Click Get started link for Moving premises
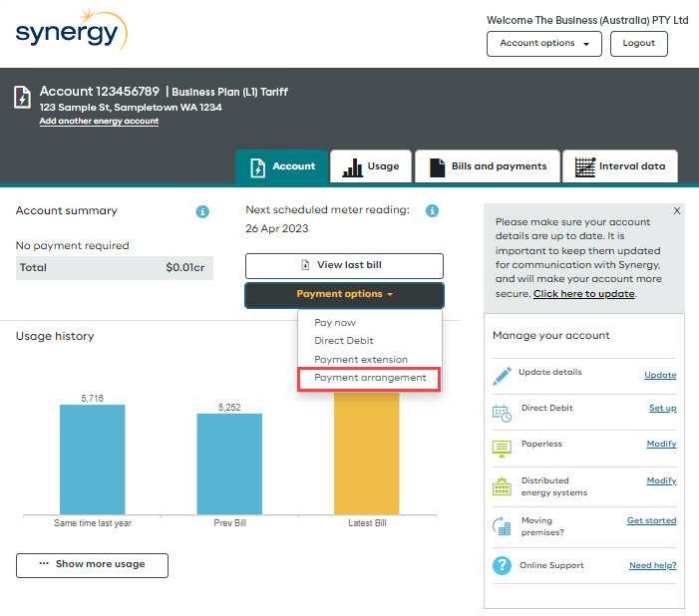699x616 pixels. pos(652,520)
